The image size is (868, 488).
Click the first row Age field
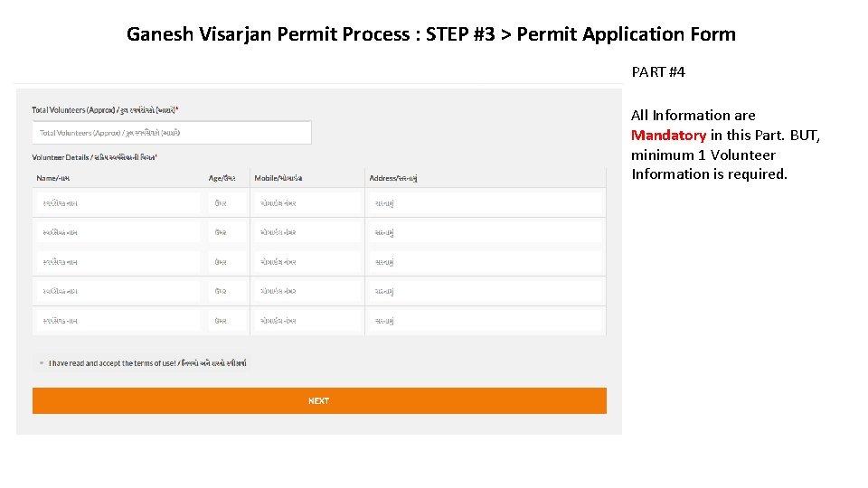(228, 203)
